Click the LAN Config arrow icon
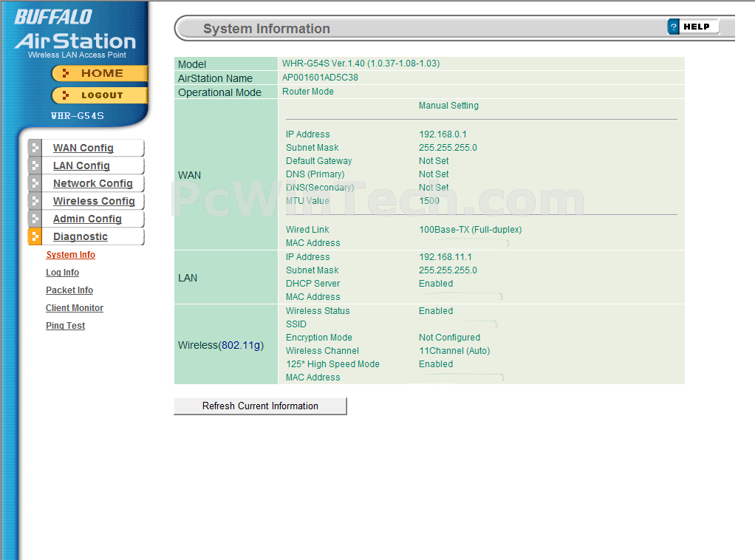Image resolution: width=755 pixels, height=560 pixels. pos(35,165)
